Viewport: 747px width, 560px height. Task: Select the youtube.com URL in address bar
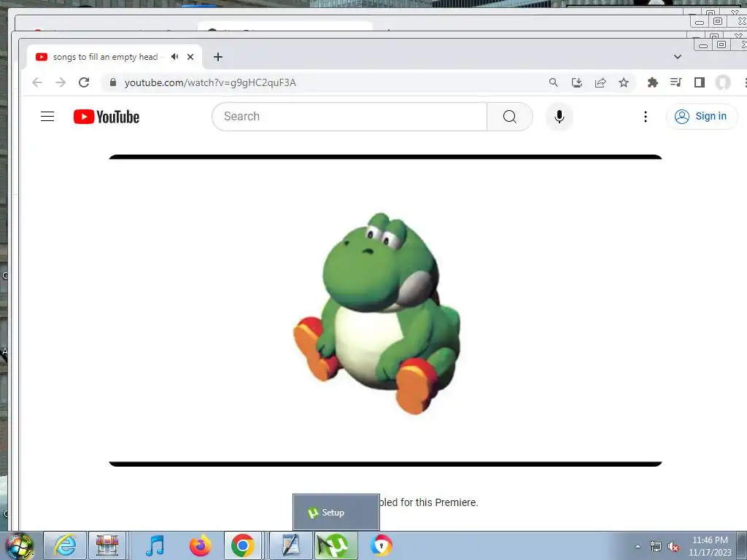pos(210,82)
